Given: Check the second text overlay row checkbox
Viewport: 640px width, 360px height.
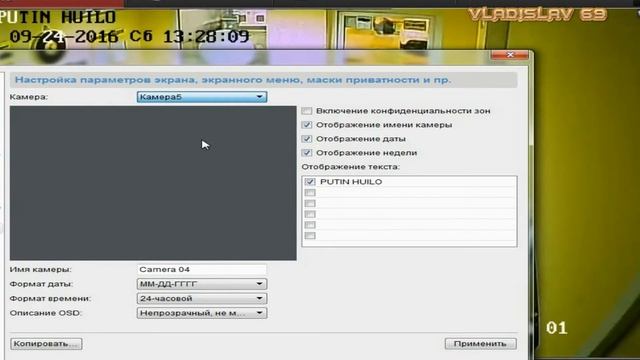Looking at the screenshot, I should 310,193.
